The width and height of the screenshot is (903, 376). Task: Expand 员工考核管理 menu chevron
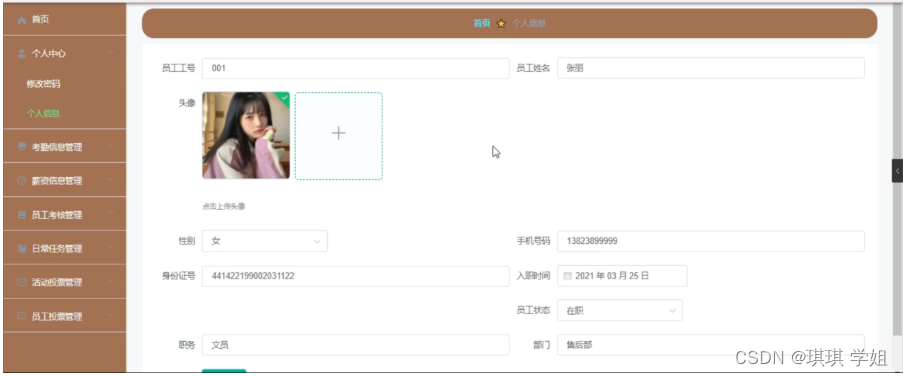[111, 214]
